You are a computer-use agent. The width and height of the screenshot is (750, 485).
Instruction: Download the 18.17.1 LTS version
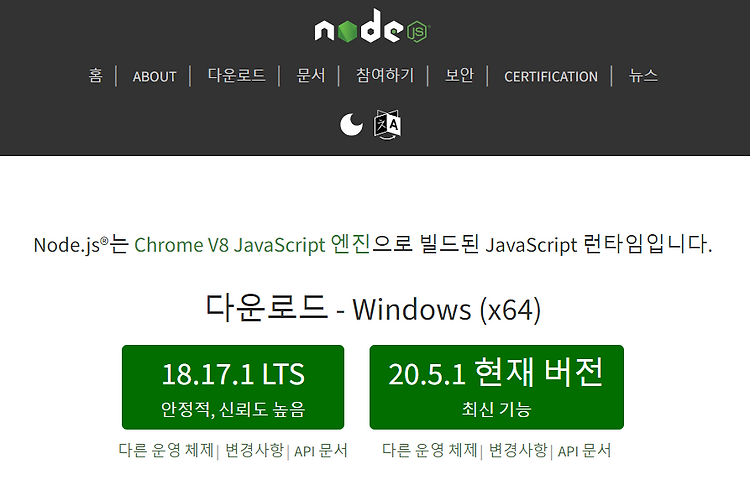pos(233,387)
